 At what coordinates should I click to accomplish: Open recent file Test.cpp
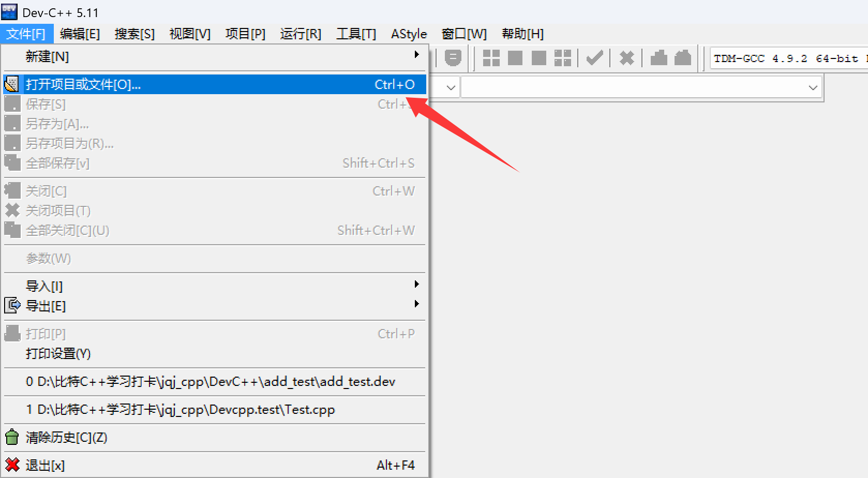(x=215, y=410)
